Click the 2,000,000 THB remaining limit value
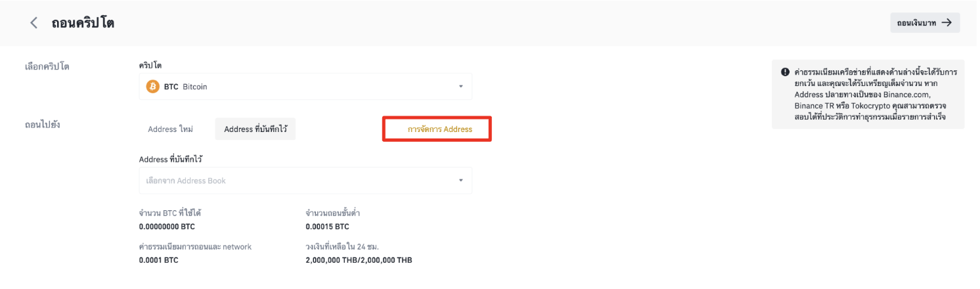 [x=359, y=260]
